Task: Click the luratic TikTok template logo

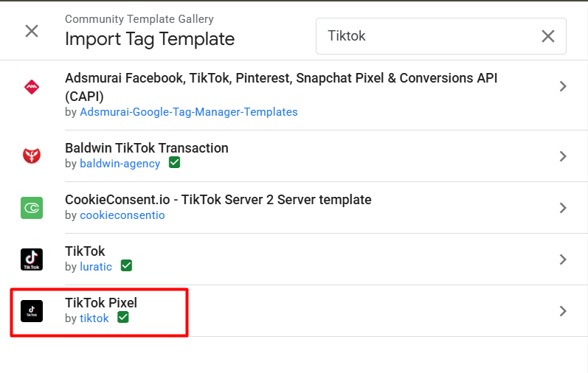Action: (32, 259)
